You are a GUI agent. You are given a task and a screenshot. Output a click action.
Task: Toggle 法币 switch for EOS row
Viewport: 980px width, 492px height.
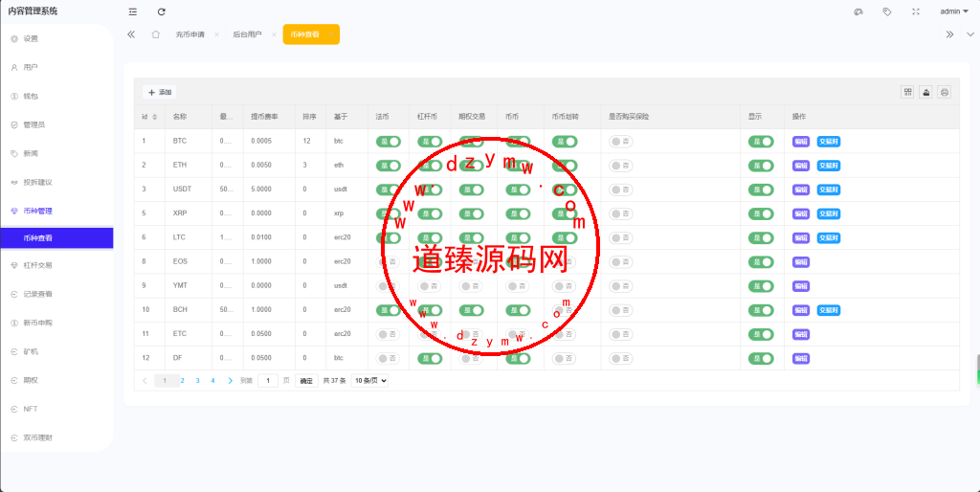coord(389,262)
